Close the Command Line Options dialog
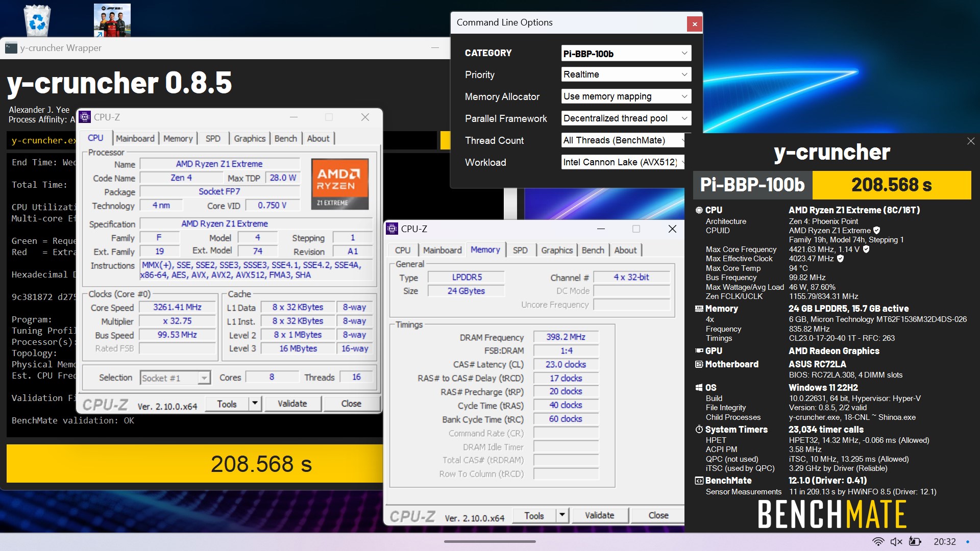 click(694, 24)
